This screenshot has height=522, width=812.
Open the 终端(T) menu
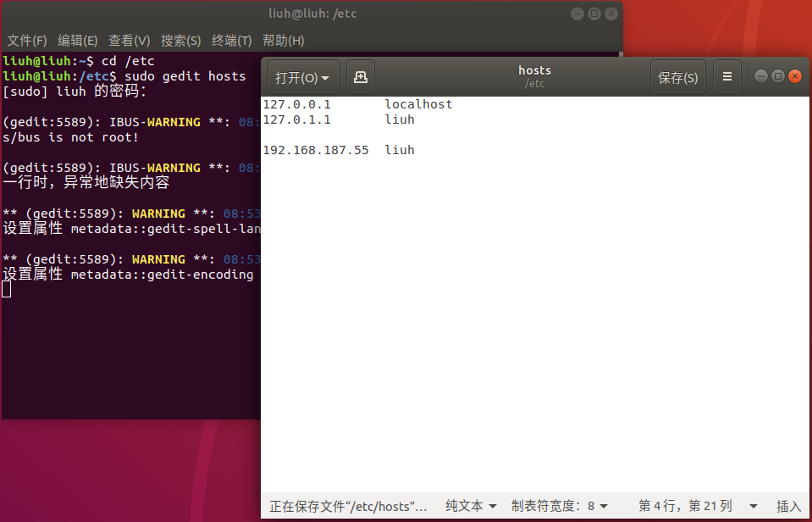tap(233, 40)
